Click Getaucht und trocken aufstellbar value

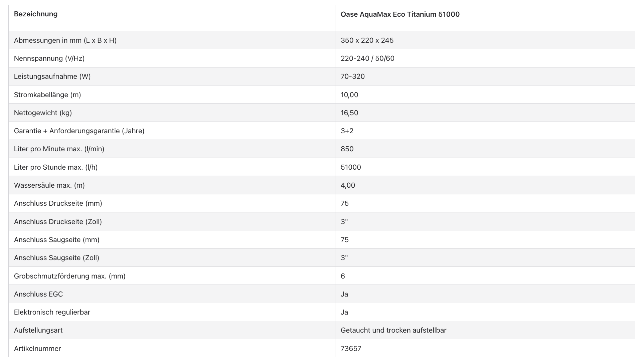(x=393, y=330)
